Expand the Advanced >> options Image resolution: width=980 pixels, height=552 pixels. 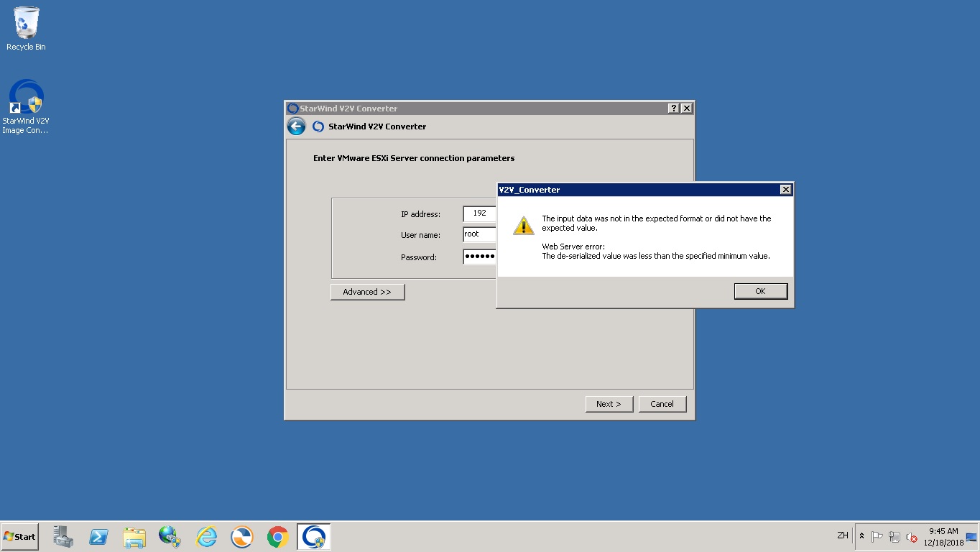[x=367, y=292]
